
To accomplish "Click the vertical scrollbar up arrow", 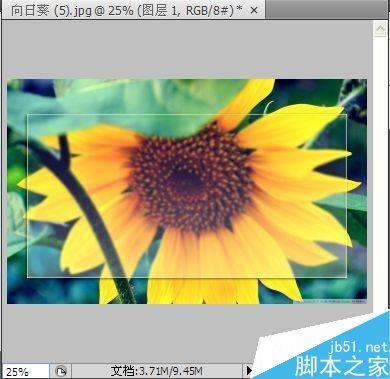I will [381, 30].
